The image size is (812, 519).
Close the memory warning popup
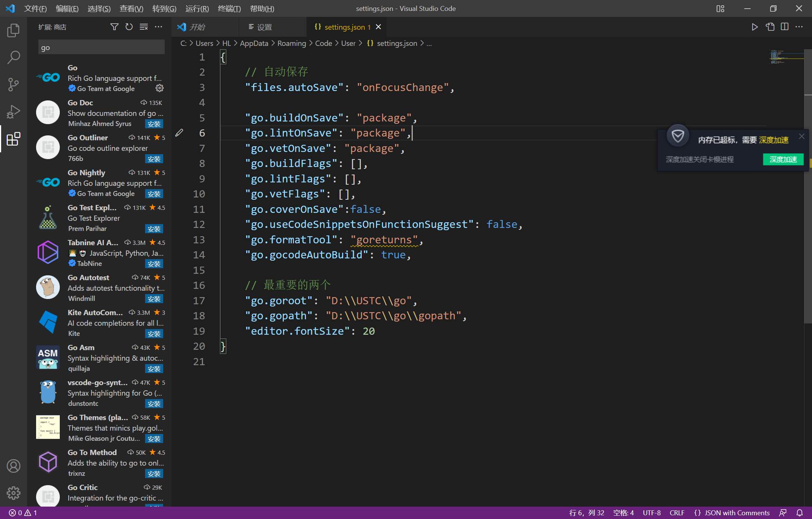click(802, 137)
